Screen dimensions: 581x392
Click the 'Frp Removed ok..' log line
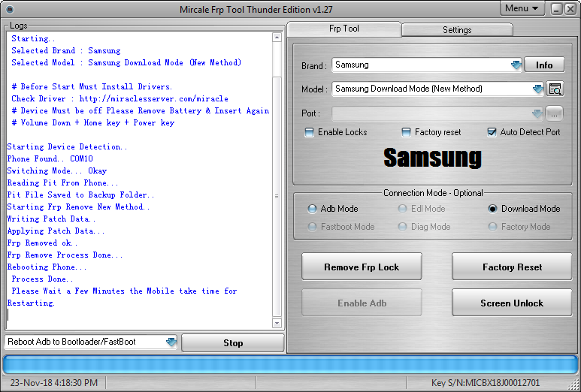point(43,243)
